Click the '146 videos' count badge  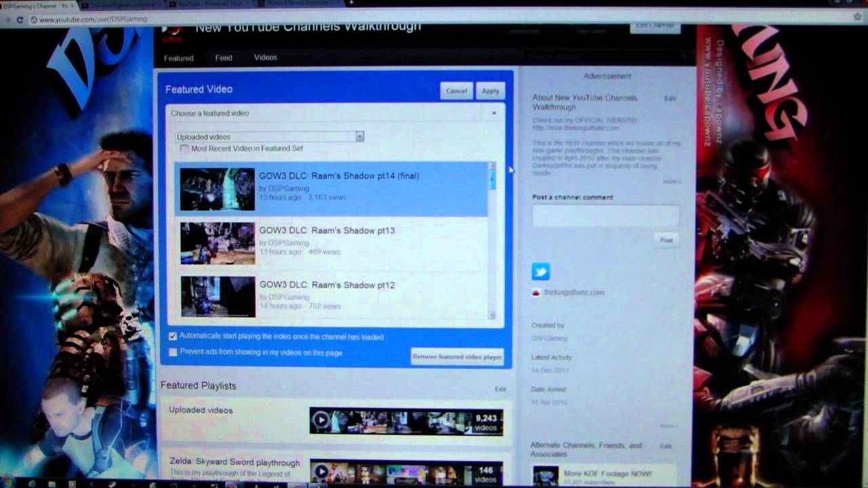point(486,474)
